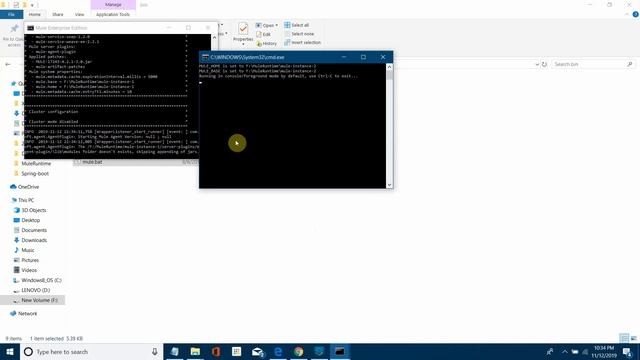Open Mail app from the taskbar

(x=257, y=351)
